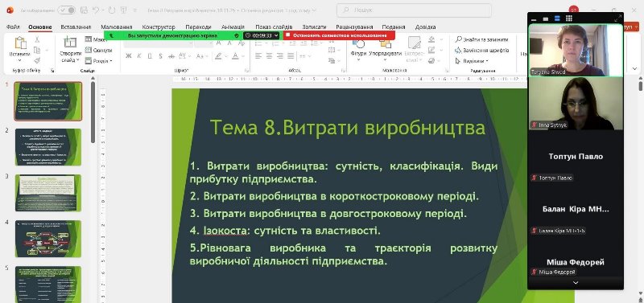This screenshot has height=303, width=644.
Task: Open the Подання tab
Action: point(394,27)
